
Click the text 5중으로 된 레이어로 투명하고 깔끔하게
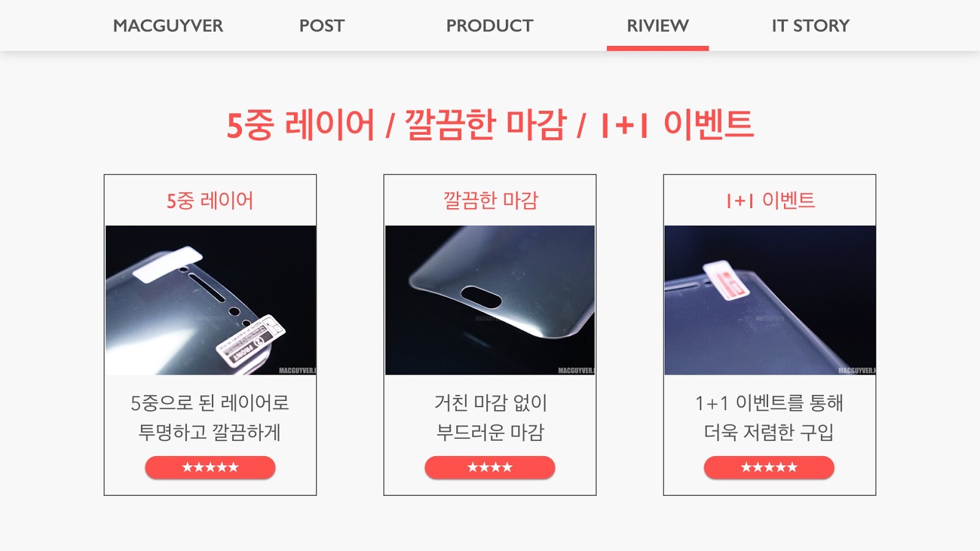coord(210,418)
